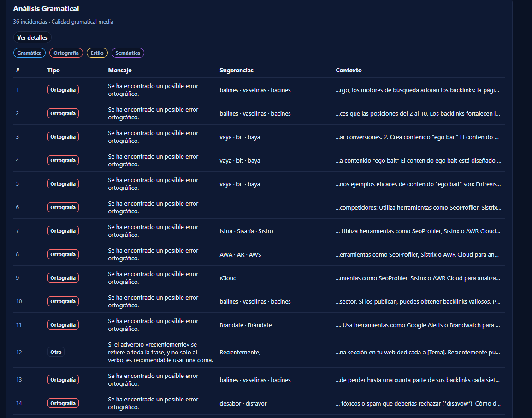Click the Ortografía badge in row 11

63,325
